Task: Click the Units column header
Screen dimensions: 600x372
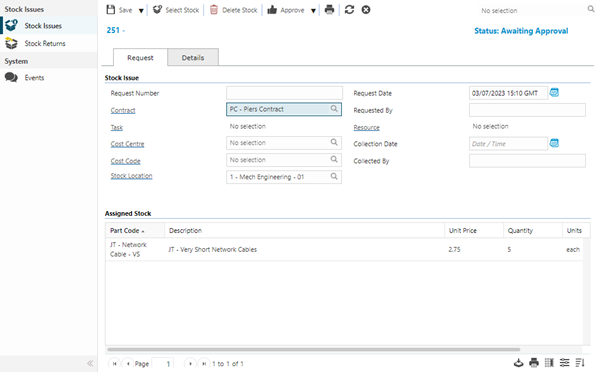Action: (x=576, y=230)
